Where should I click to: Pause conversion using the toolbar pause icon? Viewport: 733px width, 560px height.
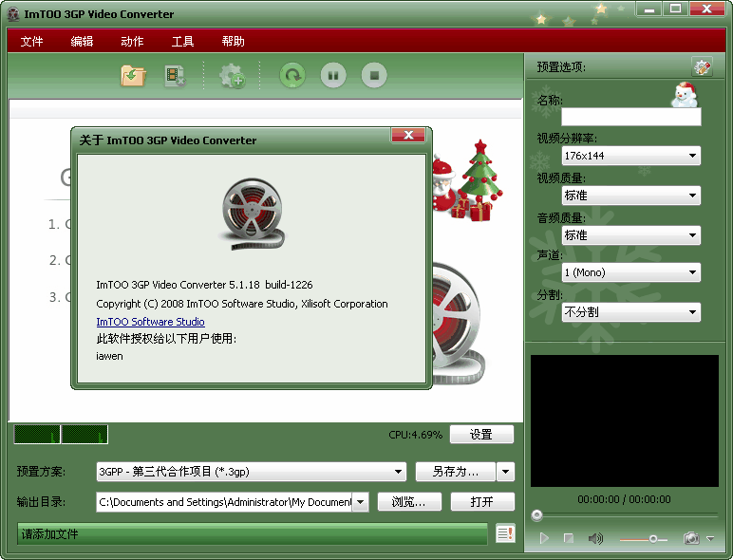click(333, 76)
